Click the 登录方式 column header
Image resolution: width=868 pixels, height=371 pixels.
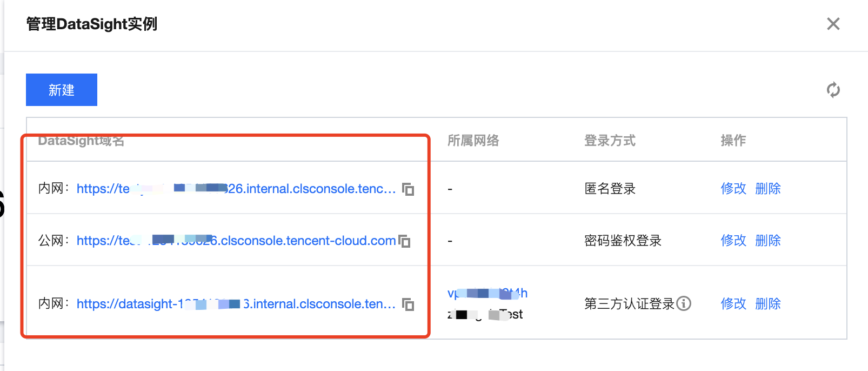point(610,141)
